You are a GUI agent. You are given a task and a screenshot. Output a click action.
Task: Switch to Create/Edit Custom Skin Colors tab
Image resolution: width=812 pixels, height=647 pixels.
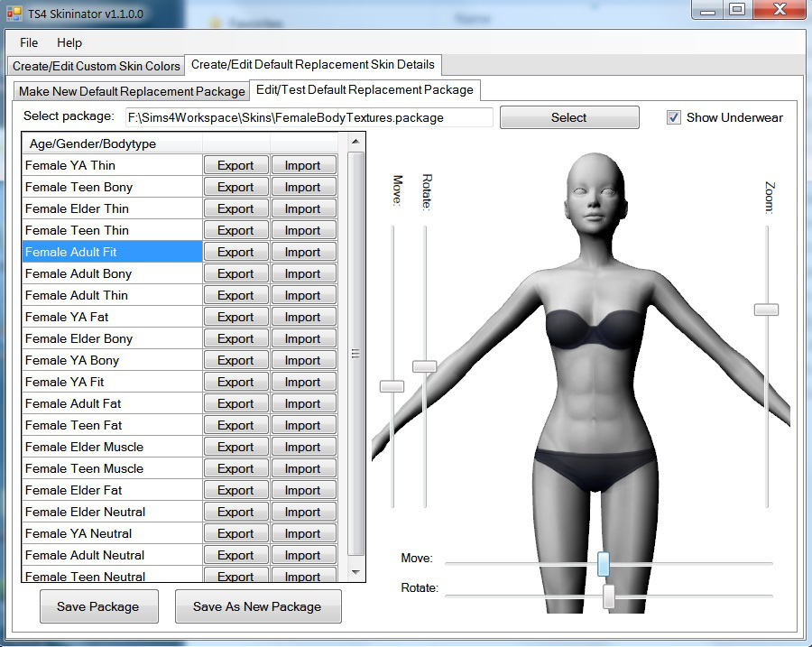pyautogui.click(x=97, y=66)
